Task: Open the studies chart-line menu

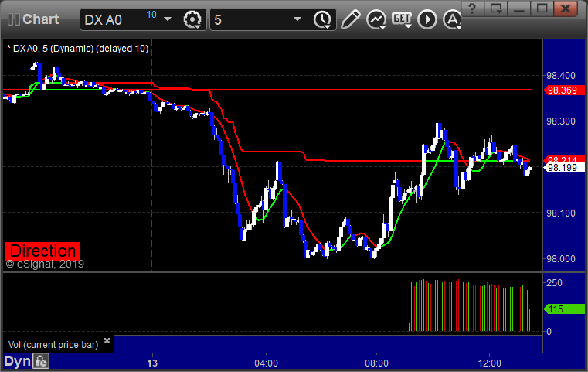Action: point(376,19)
